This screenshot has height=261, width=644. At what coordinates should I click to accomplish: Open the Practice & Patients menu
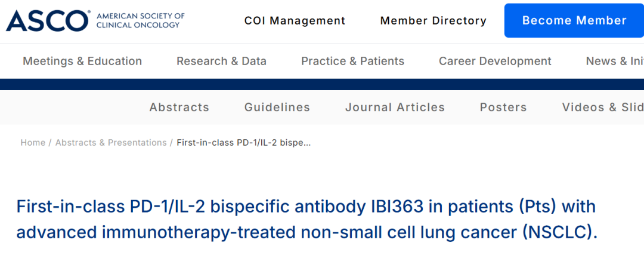click(x=353, y=62)
